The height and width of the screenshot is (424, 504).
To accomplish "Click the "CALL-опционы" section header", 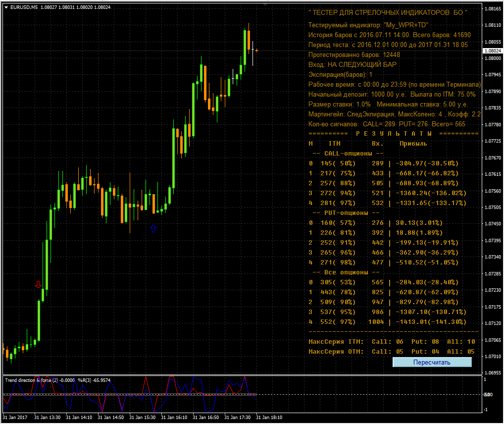I will 348,154.
